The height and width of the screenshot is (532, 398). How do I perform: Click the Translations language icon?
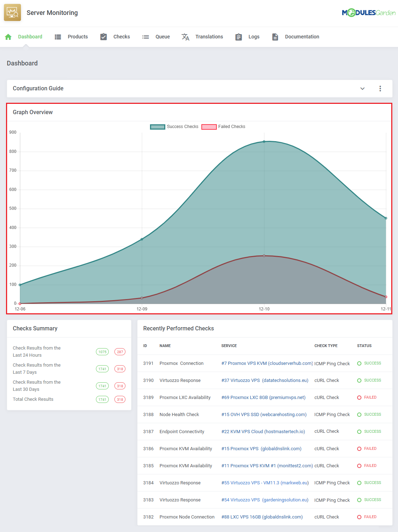click(185, 37)
